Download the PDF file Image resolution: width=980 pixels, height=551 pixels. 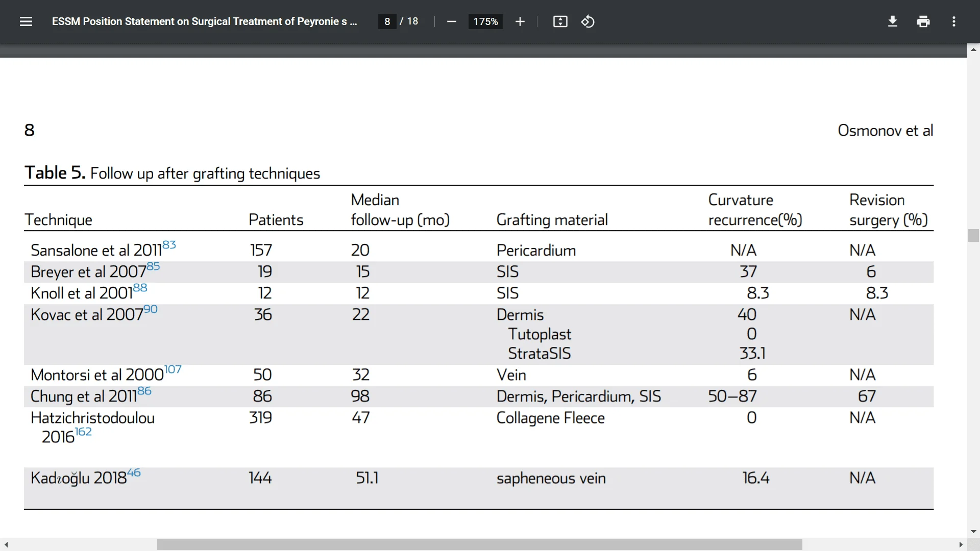[892, 21]
